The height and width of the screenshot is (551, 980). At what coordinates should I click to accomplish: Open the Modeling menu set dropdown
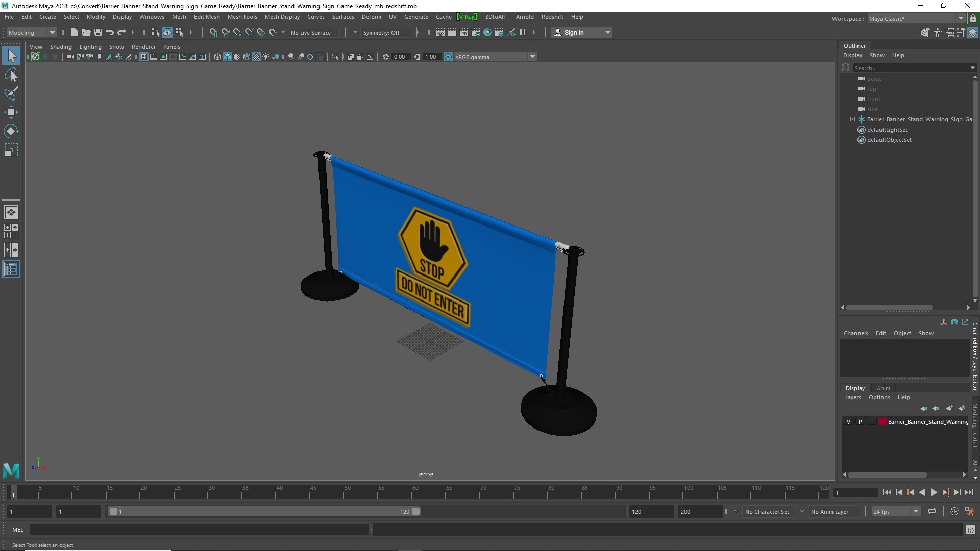click(x=32, y=32)
